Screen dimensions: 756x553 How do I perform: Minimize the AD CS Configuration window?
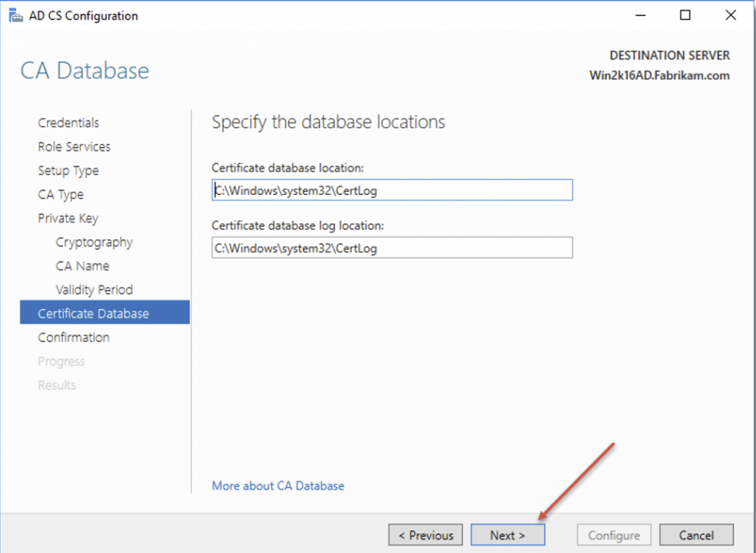pos(640,15)
